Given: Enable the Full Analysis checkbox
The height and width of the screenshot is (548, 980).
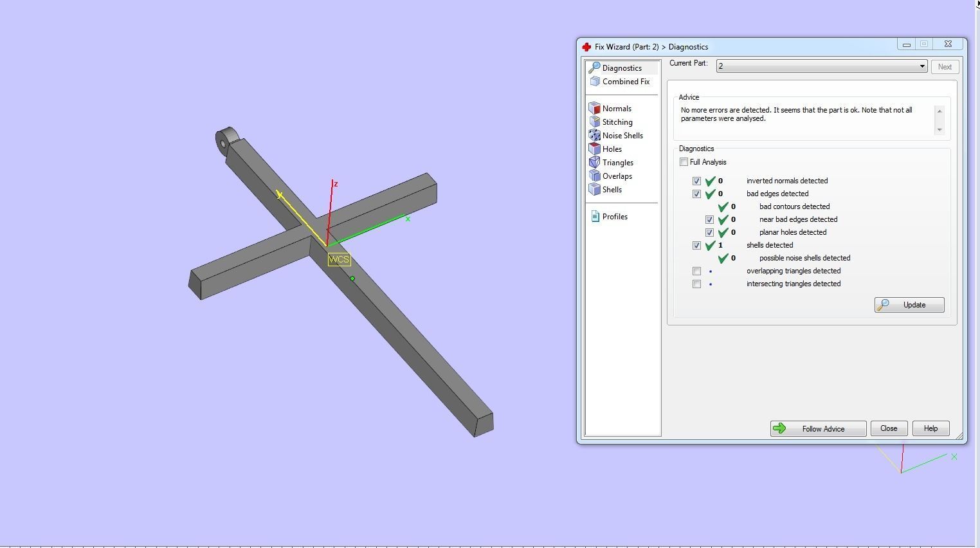Looking at the screenshot, I should [x=684, y=162].
